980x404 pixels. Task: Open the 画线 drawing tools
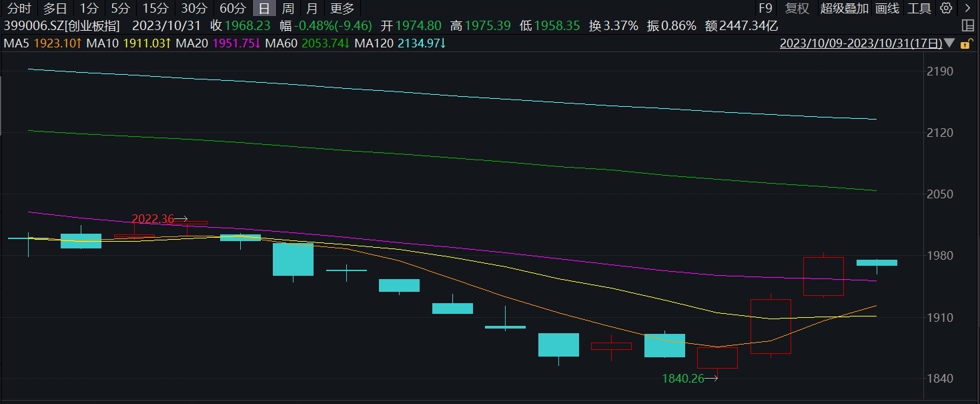click(887, 9)
